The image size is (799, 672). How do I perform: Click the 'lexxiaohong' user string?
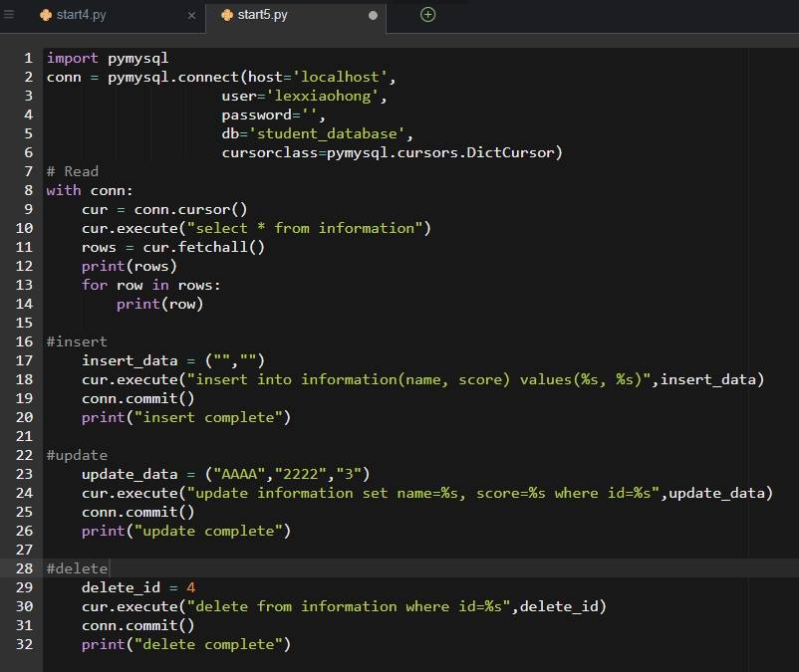pos(323,97)
